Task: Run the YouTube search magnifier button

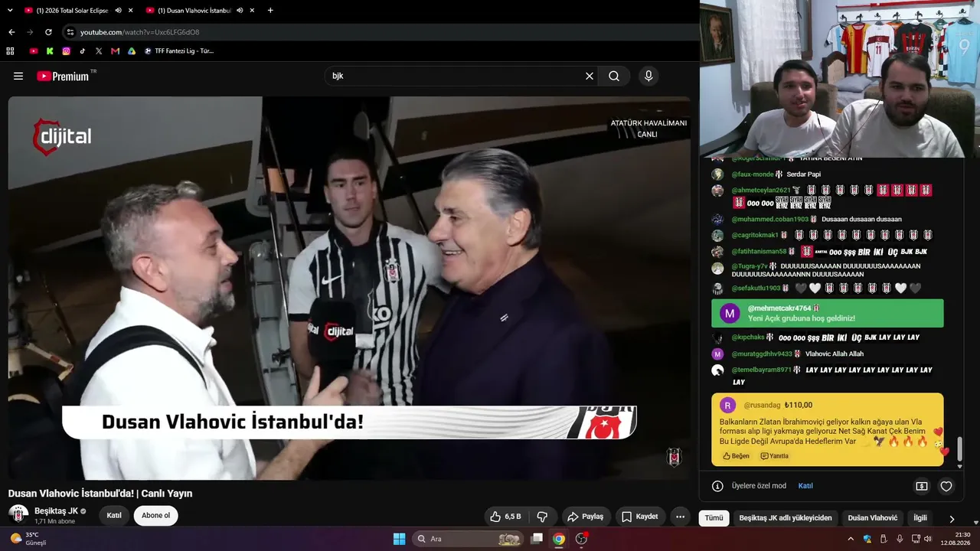Action: [x=614, y=76]
